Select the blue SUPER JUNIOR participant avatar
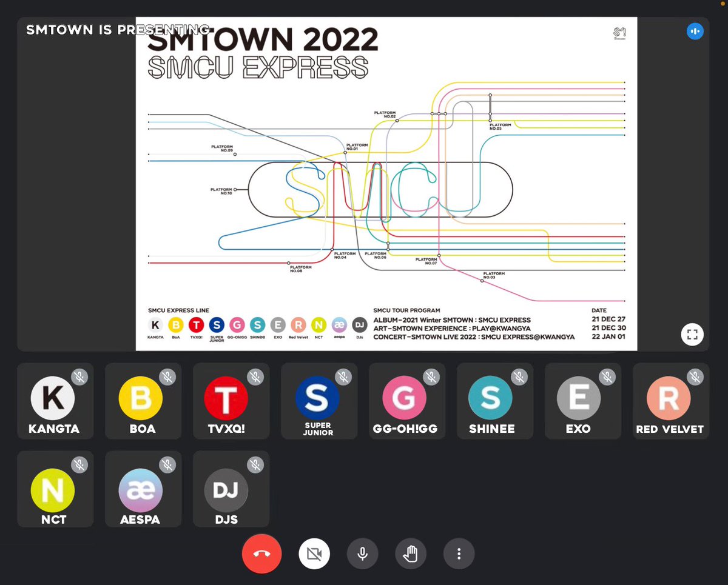728x585 pixels. pos(317,398)
